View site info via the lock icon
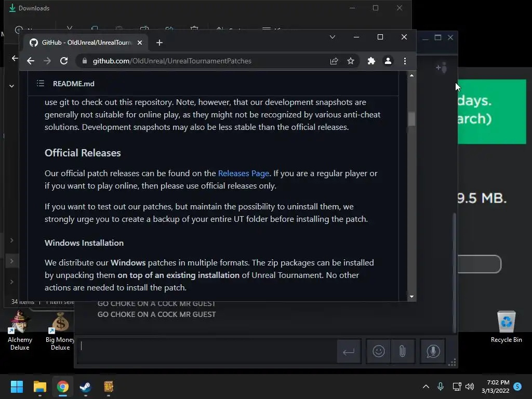The width and height of the screenshot is (532, 399). (x=85, y=61)
